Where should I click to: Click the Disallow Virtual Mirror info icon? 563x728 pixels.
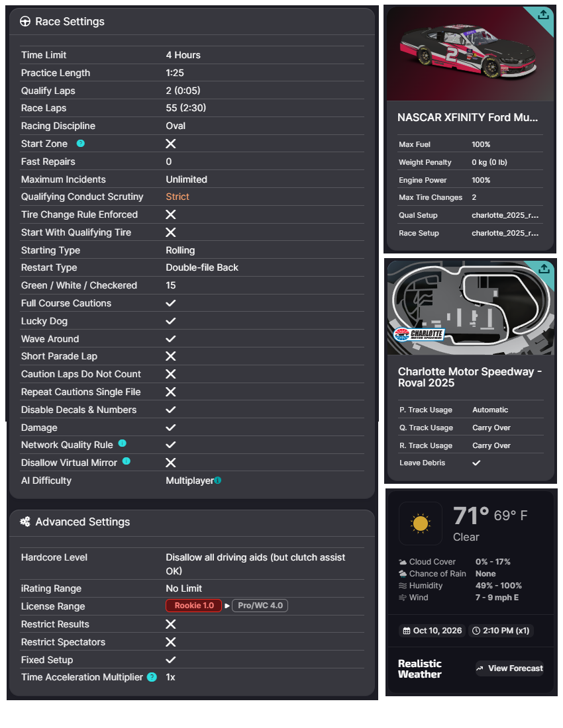[127, 461]
